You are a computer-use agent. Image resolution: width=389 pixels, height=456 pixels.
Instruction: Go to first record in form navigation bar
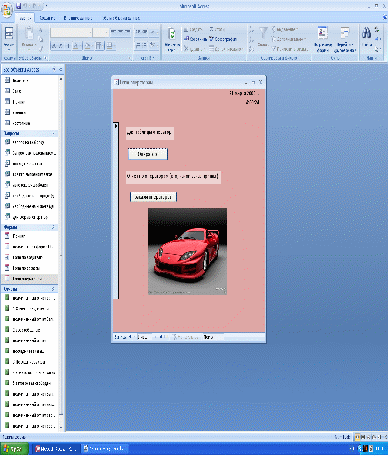pyautogui.click(x=130, y=337)
